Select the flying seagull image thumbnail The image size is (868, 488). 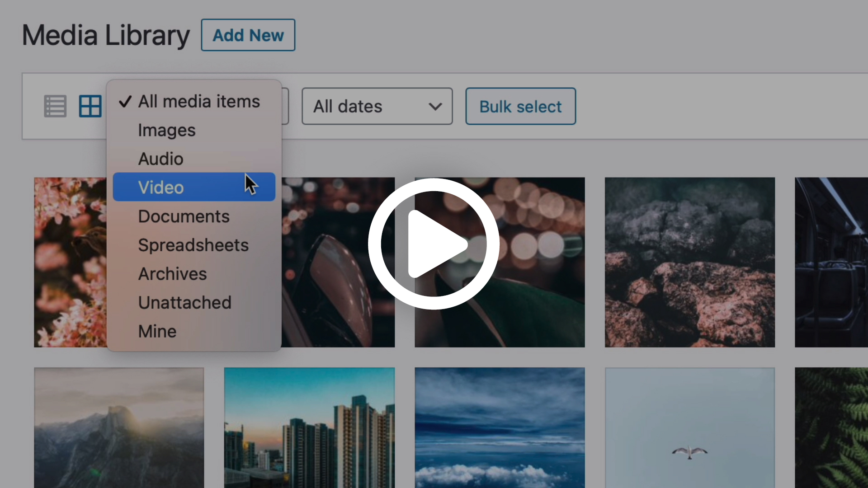point(689,427)
